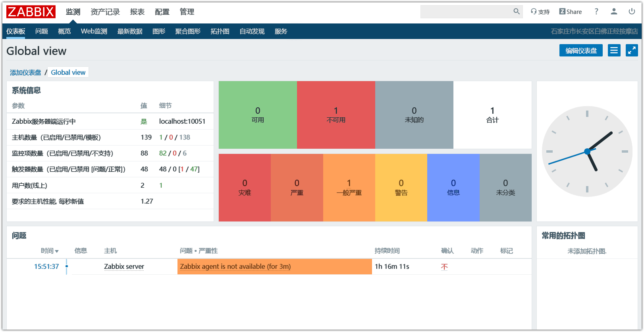This screenshot has width=644, height=332.
Task: Click the 不 acknowledge link
Action: coord(444,267)
